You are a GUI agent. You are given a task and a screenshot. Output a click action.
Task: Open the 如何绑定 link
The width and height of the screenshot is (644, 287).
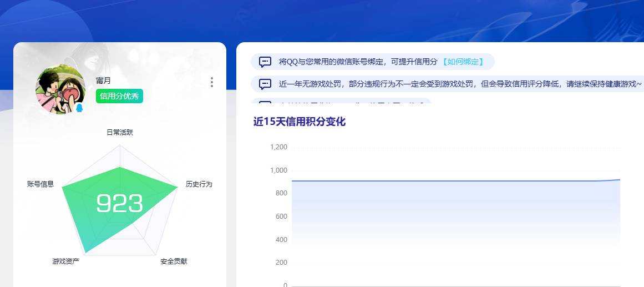463,62
